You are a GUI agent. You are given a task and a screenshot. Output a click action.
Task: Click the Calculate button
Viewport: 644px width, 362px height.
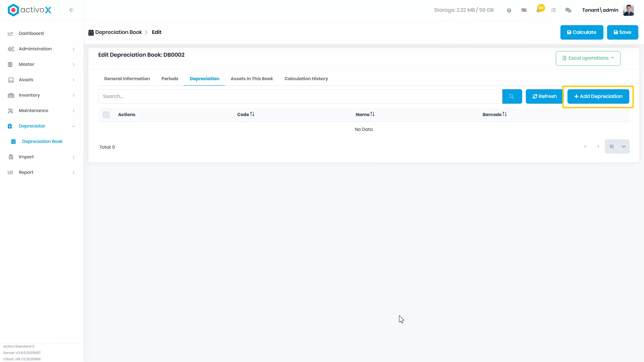point(582,33)
